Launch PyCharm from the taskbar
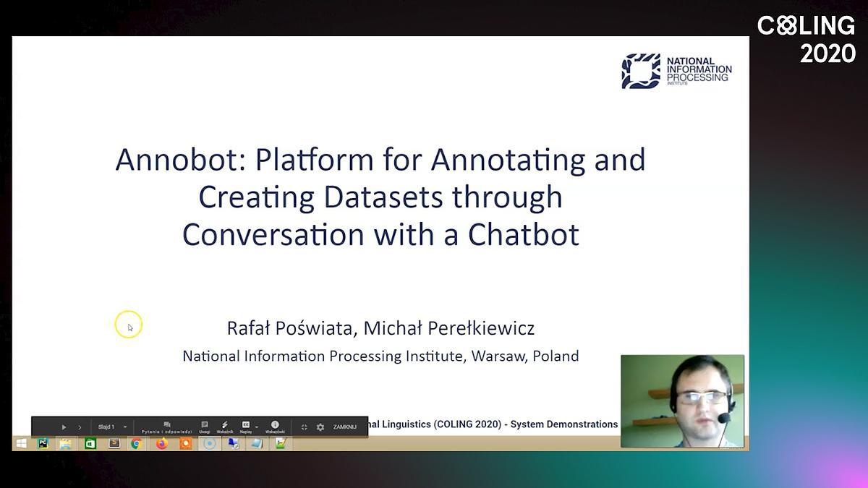This screenshot has height=488, width=868. pyautogui.click(x=43, y=443)
